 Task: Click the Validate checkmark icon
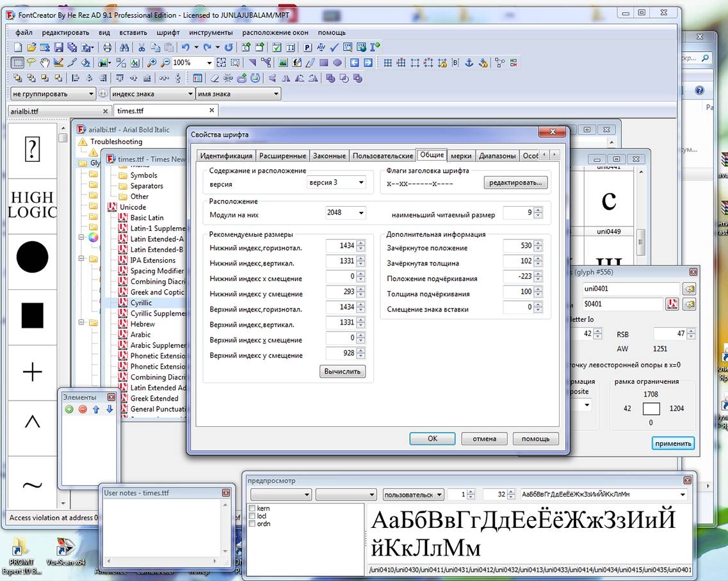(x=334, y=47)
